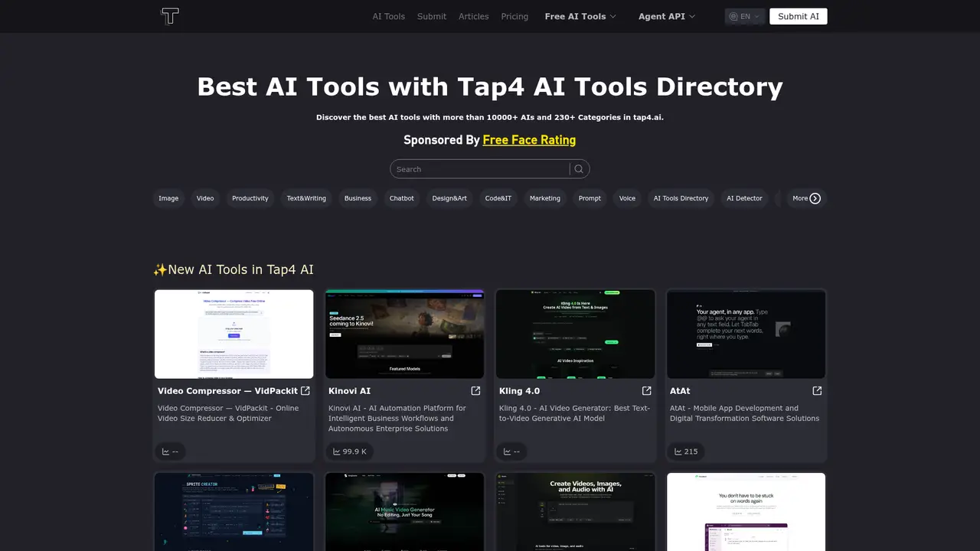Click the Video Compressor — VidPackit title
Image resolution: width=980 pixels, height=551 pixels.
pyautogui.click(x=227, y=390)
